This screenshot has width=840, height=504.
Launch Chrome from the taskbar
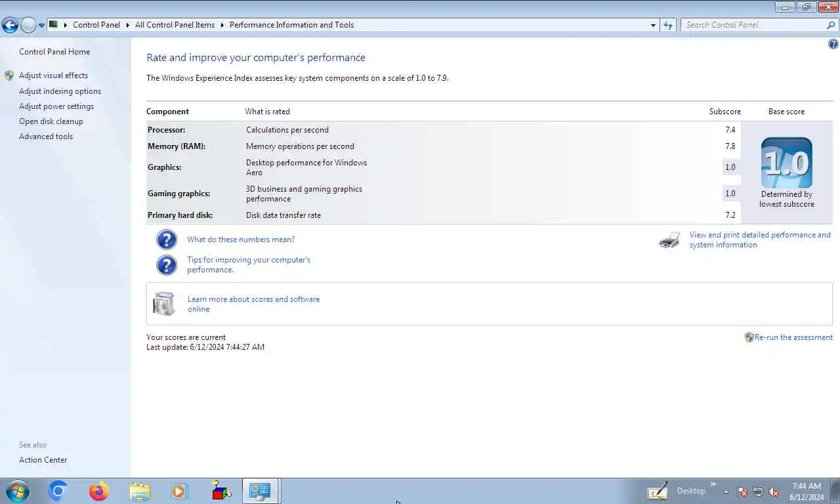[x=58, y=491]
